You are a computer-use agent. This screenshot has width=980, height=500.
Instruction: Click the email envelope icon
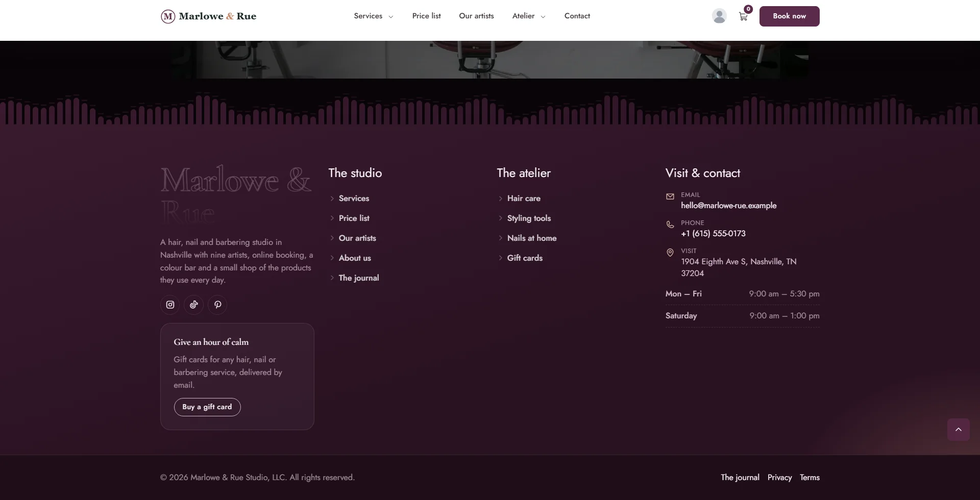[670, 196]
